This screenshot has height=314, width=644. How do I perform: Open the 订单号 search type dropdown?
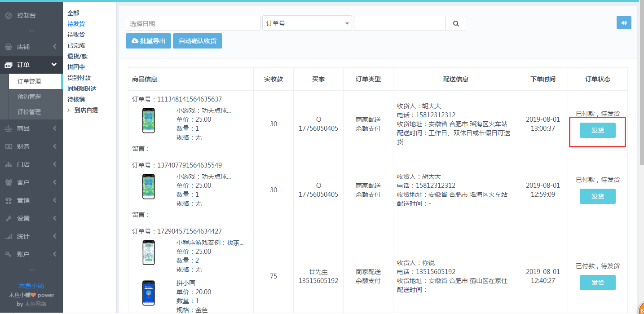point(307,23)
